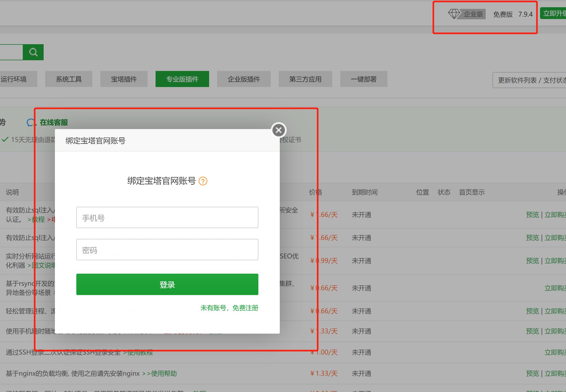The width and height of the screenshot is (566, 392).
Task: Click the 状态 column header
Action: point(444,192)
